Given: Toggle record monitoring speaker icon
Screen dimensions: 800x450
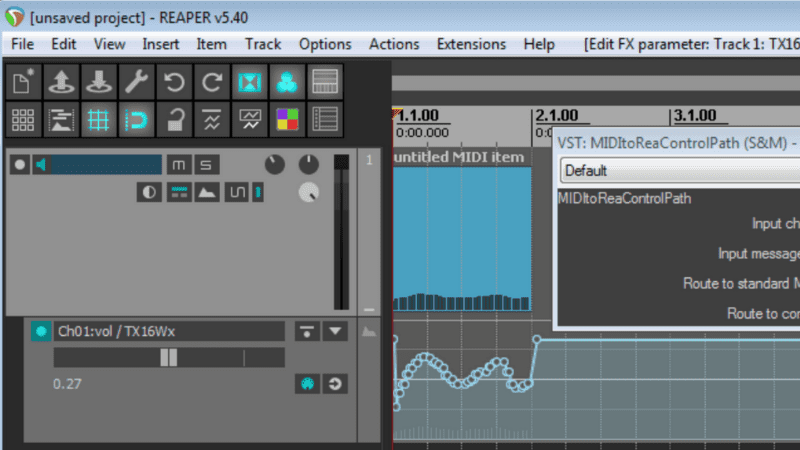Looking at the screenshot, I should click(41, 165).
